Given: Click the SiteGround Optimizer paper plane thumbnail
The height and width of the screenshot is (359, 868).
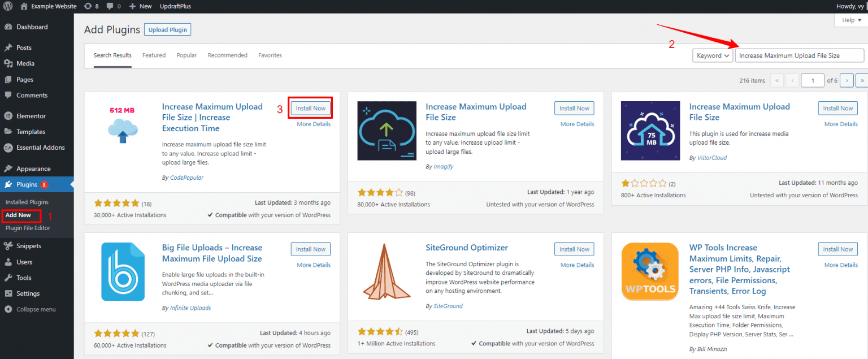Looking at the screenshot, I should 387,272.
